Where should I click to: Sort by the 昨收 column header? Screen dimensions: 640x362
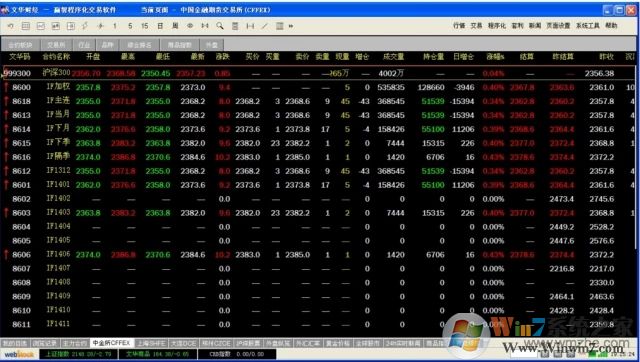coord(606,57)
